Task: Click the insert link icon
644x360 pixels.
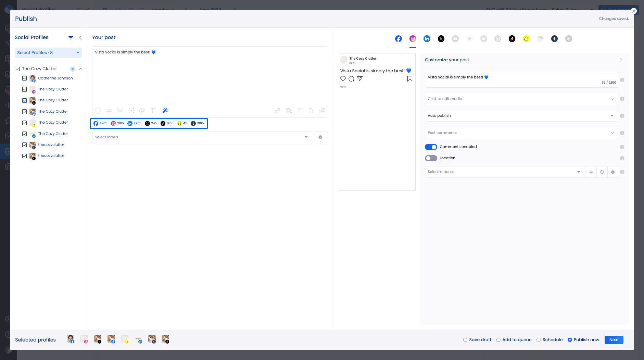Action: pyautogui.click(x=277, y=111)
